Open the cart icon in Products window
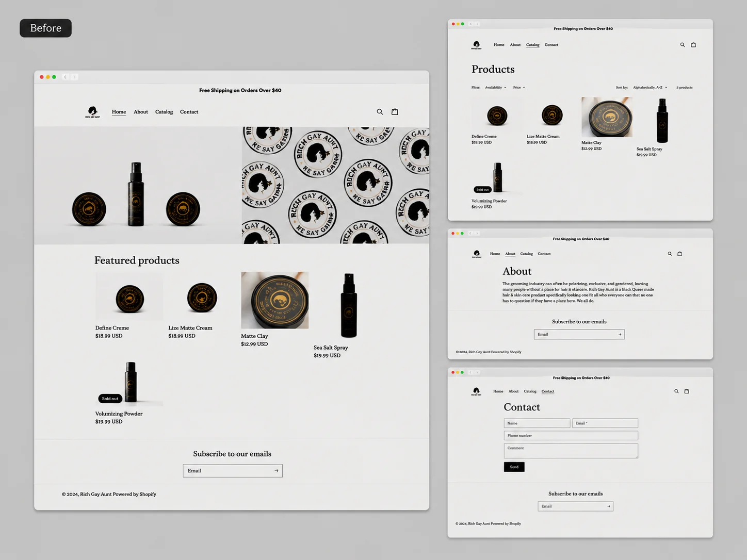The width and height of the screenshot is (747, 560). pos(693,45)
